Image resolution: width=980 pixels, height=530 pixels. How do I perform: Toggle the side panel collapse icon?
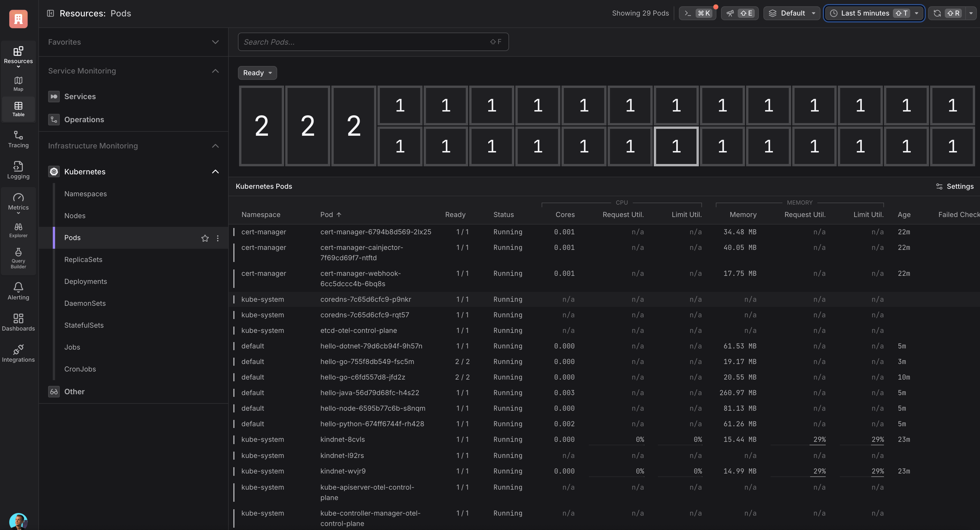pyautogui.click(x=50, y=13)
